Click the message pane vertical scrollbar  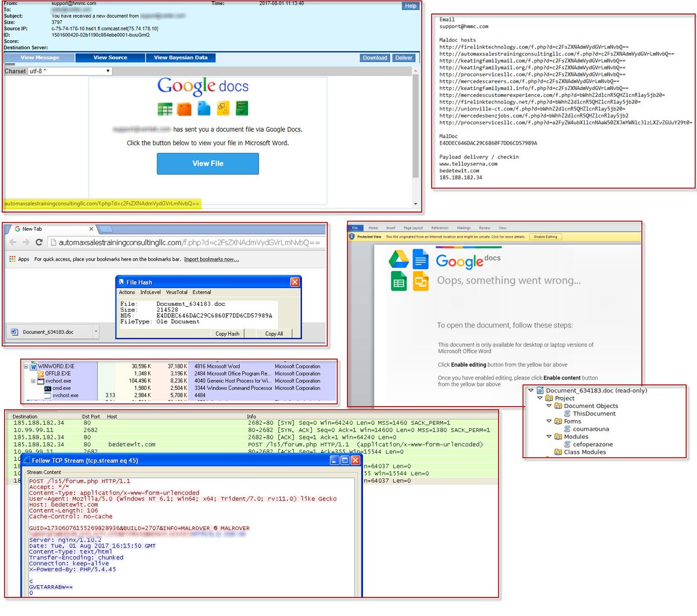pos(415,125)
